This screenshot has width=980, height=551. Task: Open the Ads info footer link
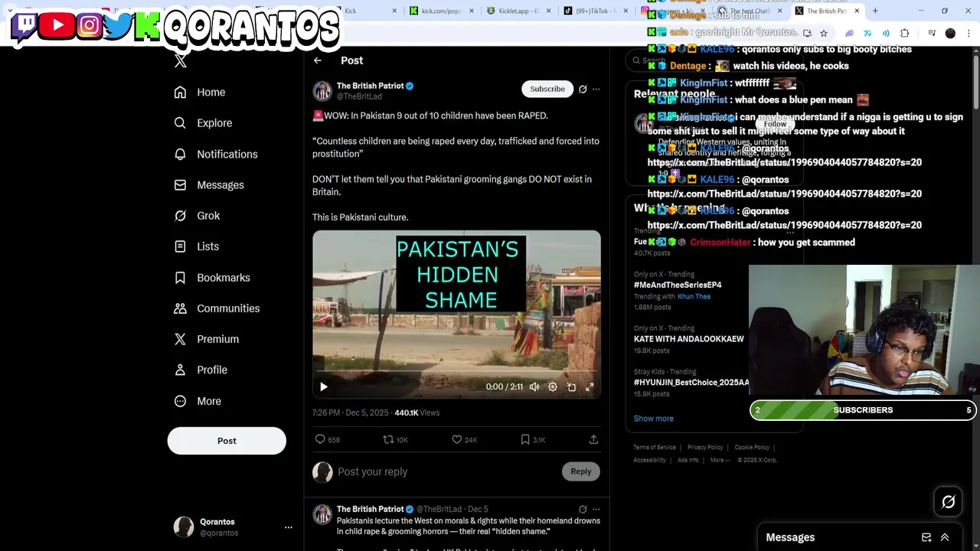(688, 460)
